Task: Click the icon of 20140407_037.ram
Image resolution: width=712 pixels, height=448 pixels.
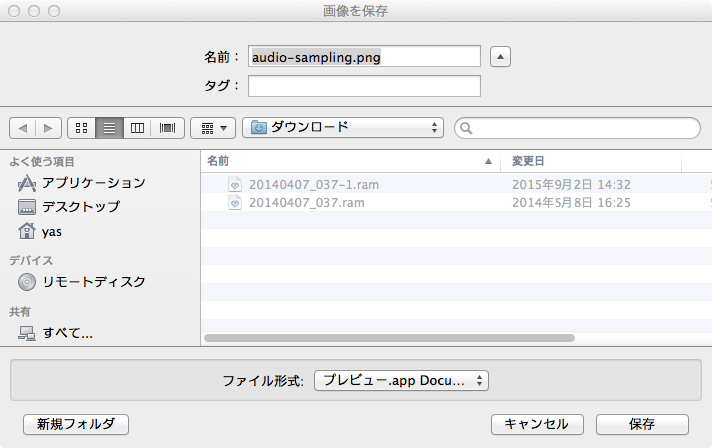Action: tap(235, 202)
